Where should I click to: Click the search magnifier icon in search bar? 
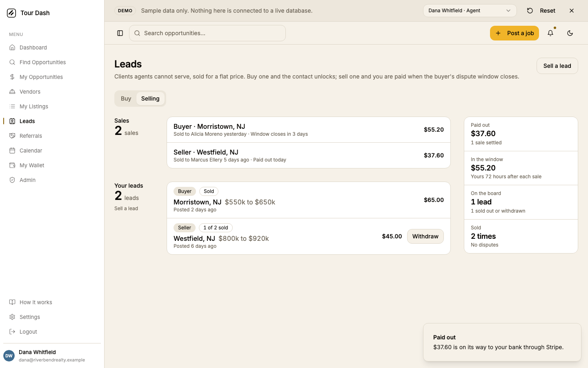click(x=137, y=33)
